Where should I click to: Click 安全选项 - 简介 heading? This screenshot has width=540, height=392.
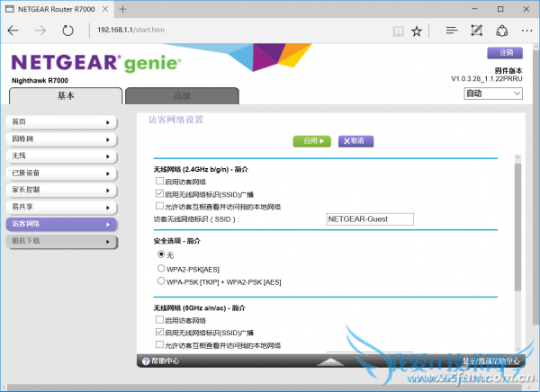[x=176, y=241]
